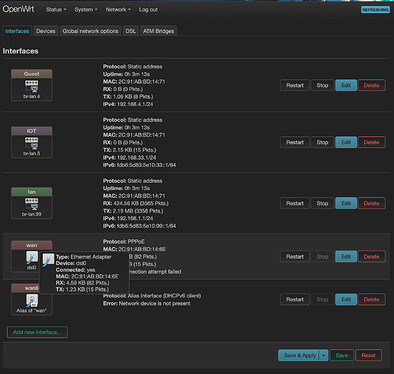Stop the lan interface
The width and height of the screenshot is (394, 374).
point(322,203)
